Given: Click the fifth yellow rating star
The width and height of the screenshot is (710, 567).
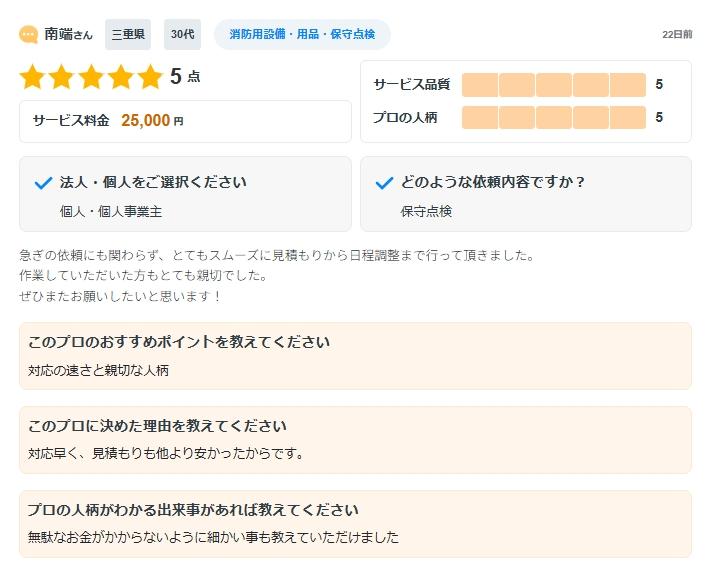Looking at the screenshot, I should coord(149,77).
